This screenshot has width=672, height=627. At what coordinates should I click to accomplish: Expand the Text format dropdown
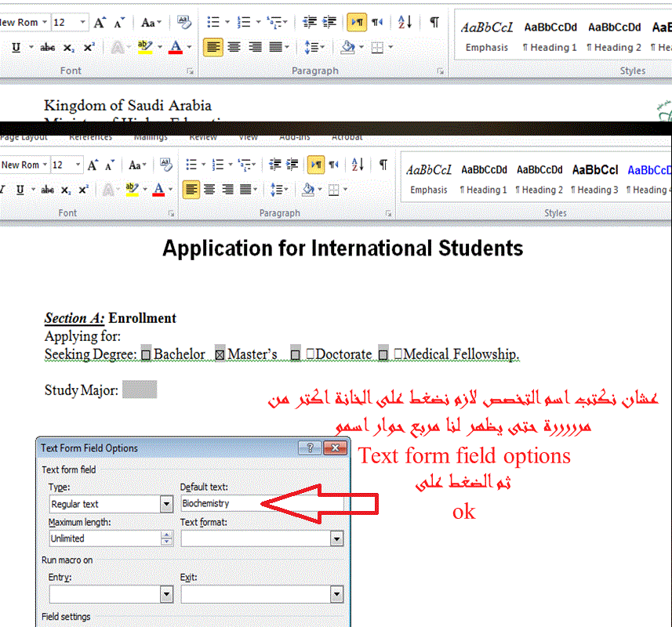[336, 538]
